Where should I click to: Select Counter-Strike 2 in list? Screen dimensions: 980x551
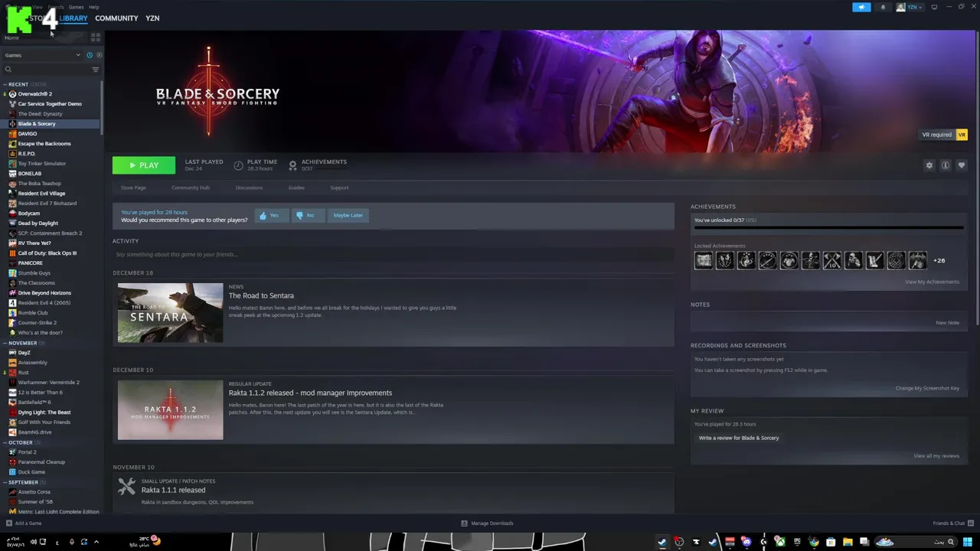37,323
